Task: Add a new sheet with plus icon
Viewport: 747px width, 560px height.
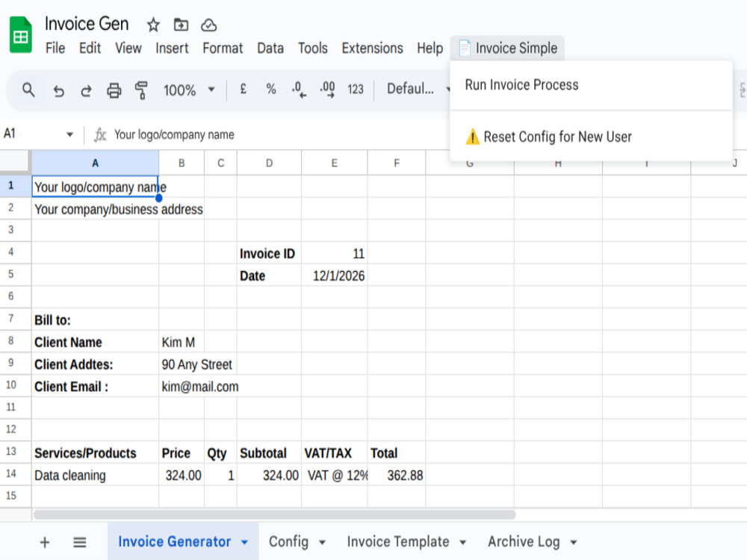Action: click(45, 542)
